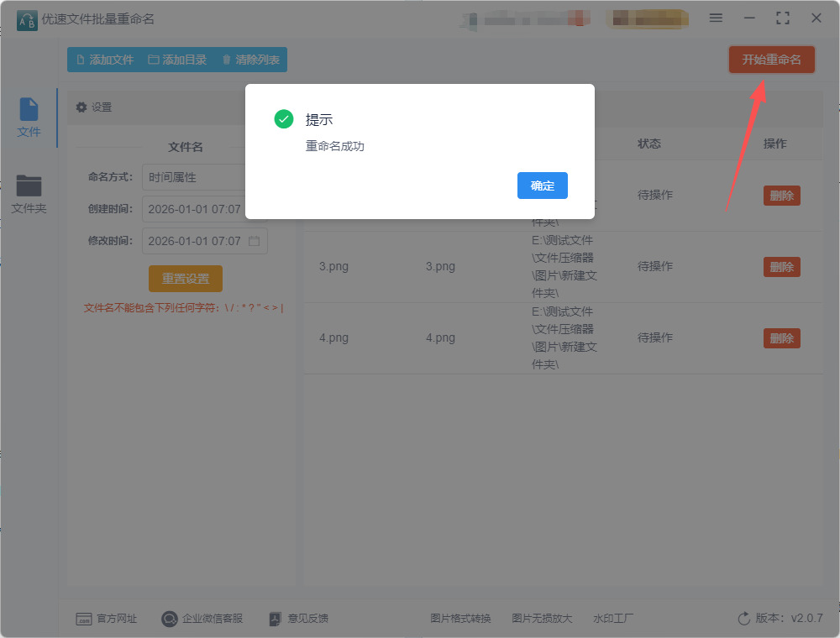Open 图片格式转换 link

(460, 619)
